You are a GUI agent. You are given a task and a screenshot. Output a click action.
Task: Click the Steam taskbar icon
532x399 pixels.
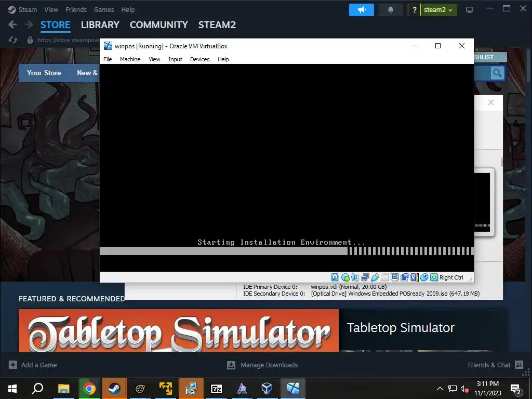[114, 389]
